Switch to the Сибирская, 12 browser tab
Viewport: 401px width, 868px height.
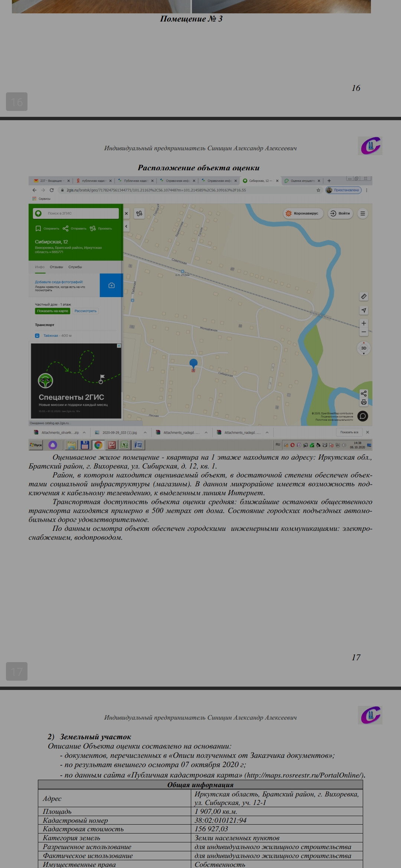pos(261,181)
